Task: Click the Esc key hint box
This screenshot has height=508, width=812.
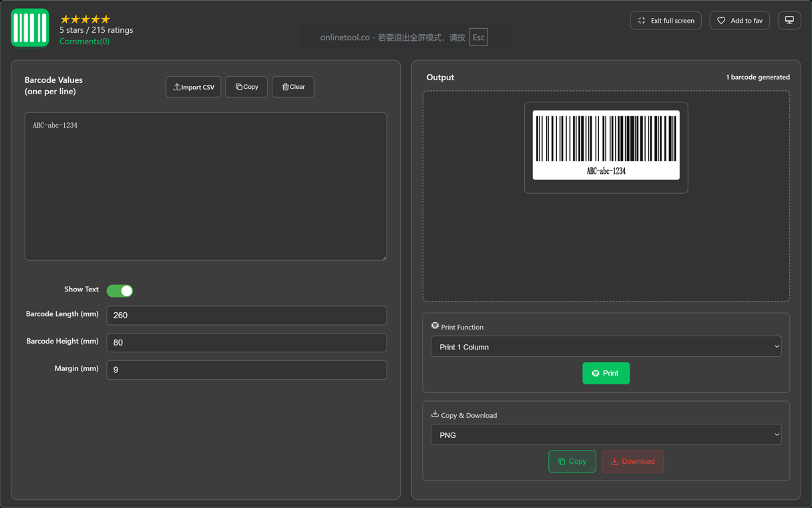Action: [479, 37]
